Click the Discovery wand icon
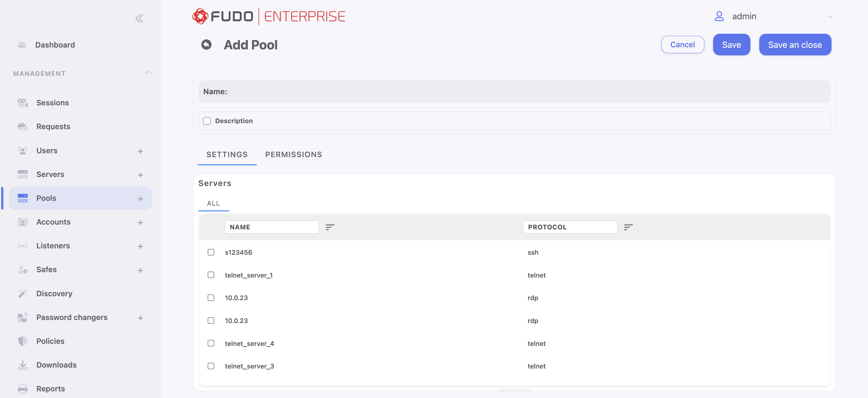868x398 pixels. (22, 293)
